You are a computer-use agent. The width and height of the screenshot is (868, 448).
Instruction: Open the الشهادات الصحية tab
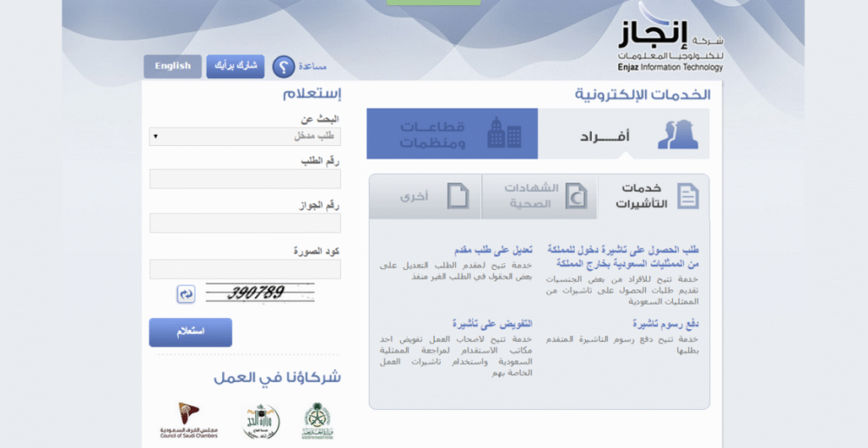click(540, 196)
